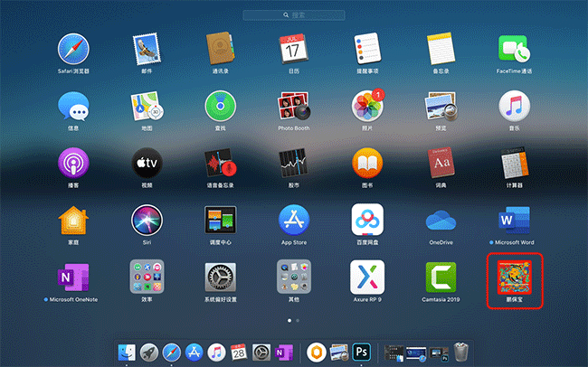Image resolution: width=588 pixels, height=367 pixels.
Task: Launch the 地图 Maps app
Action: (147, 106)
